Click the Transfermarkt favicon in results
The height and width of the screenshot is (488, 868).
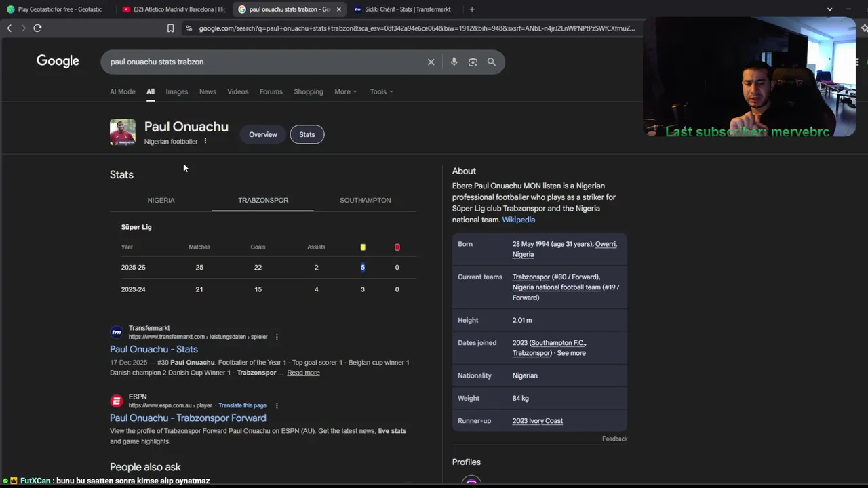[x=117, y=332]
